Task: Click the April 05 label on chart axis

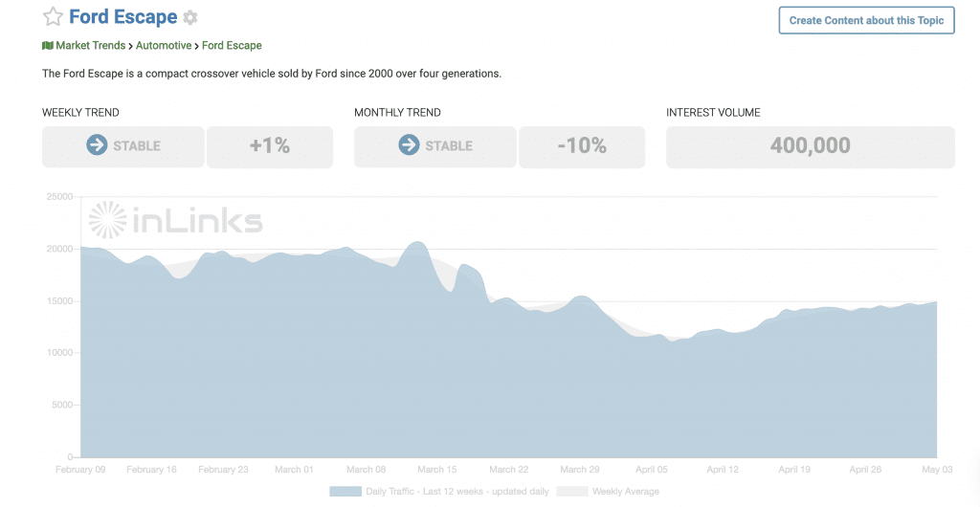Action: click(651, 470)
